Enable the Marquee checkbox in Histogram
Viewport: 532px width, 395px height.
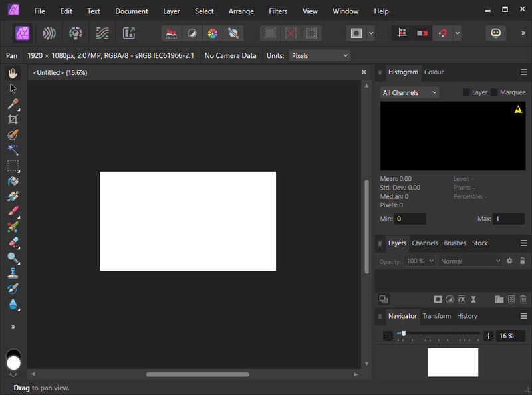click(494, 92)
